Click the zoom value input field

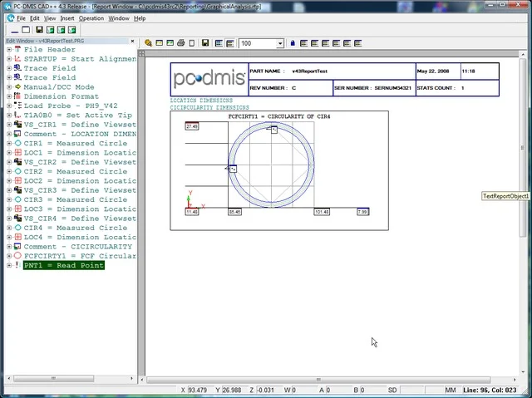pos(257,43)
